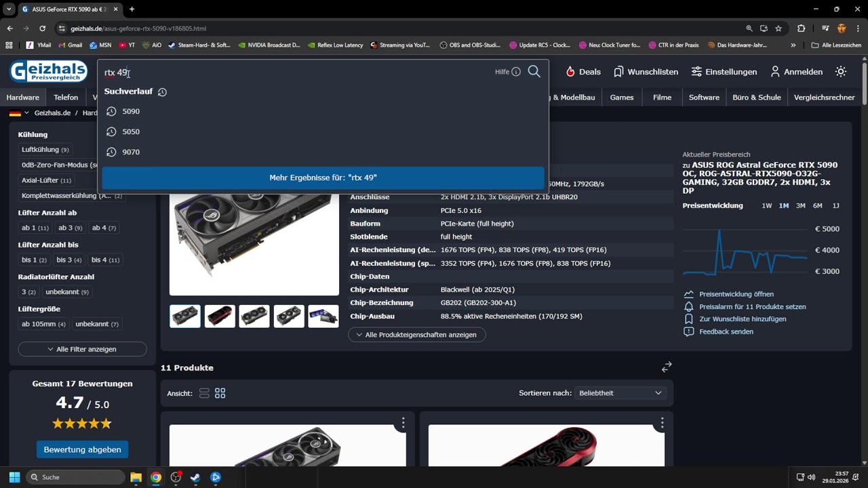Click the large ROG Astral product image
Image resolution: width=868 pixels, height=488 pixels.
point(254,244)
